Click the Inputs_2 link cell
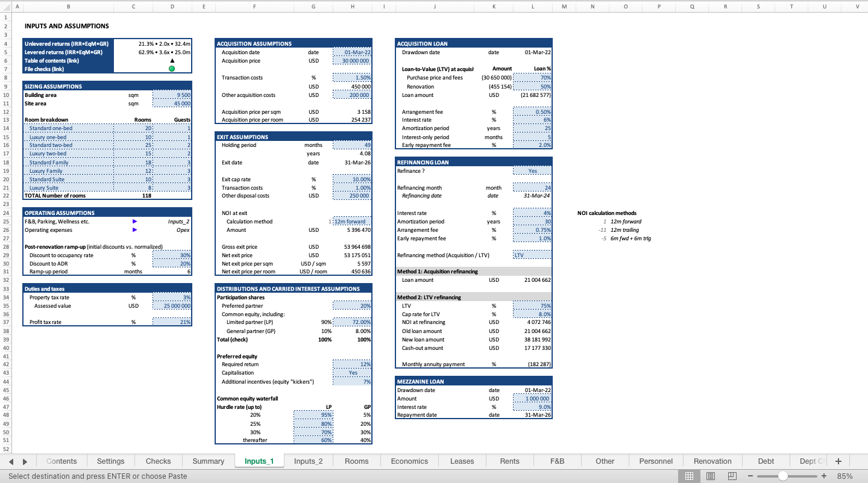Image resolution: width=868 pixels, height=483 pixels. point(172,222)
